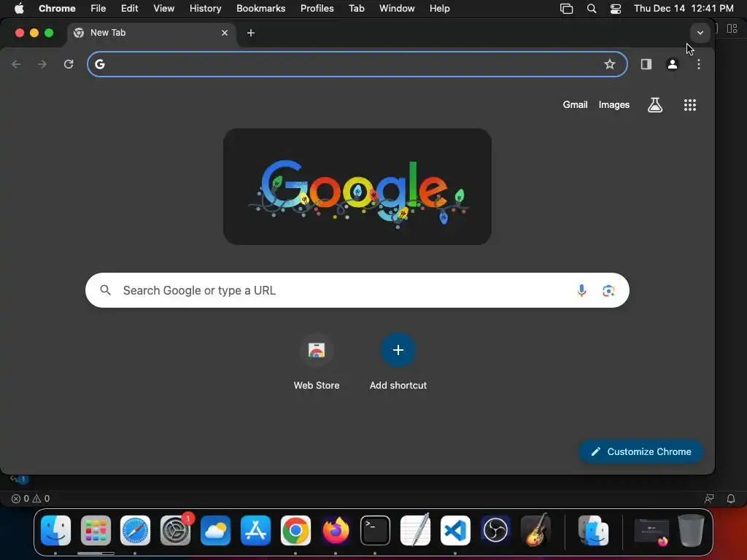The height and width of the screenshot is (560, 747).
Task: Open Gmail link
Action: click(575, 105)
